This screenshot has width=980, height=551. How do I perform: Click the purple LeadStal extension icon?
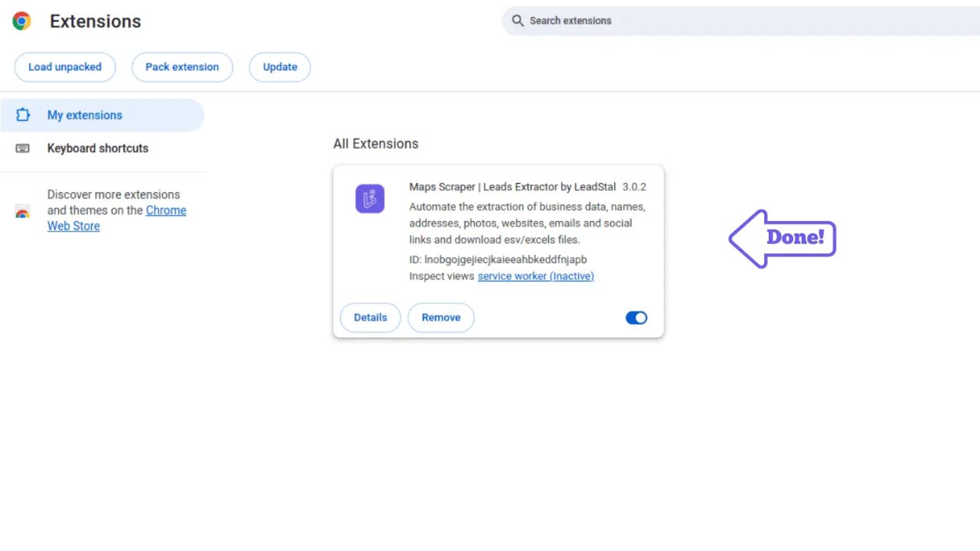(370, 199)
